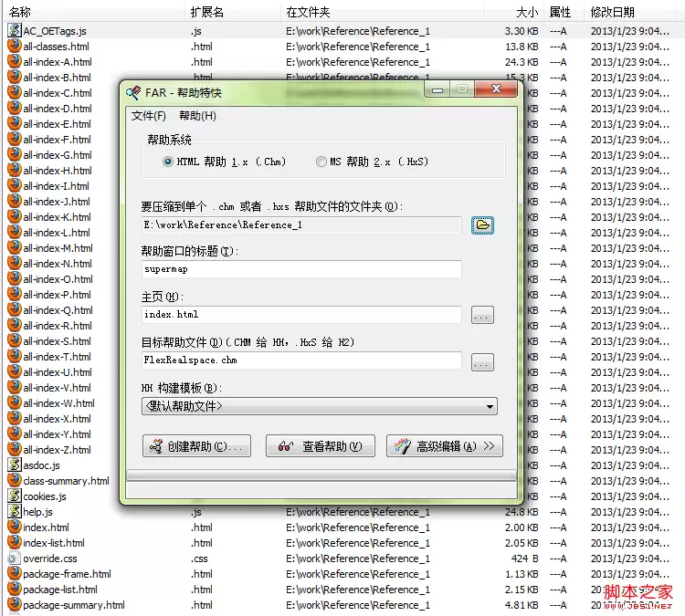This screenshot has width=685, height=616.
Task: Click the Firefox icon of all-index-A.html
Action: coord(15,61)
